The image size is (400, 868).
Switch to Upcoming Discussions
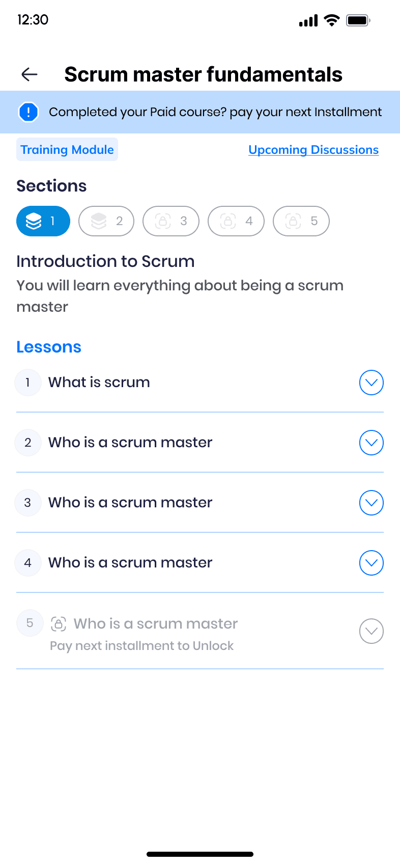click(313, 150)
